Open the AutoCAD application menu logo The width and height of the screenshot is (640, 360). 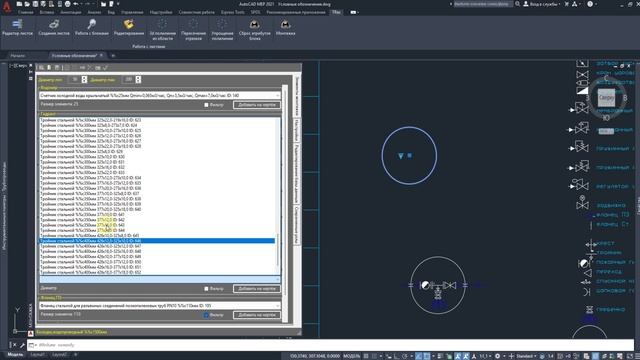(x=7, y=6)
